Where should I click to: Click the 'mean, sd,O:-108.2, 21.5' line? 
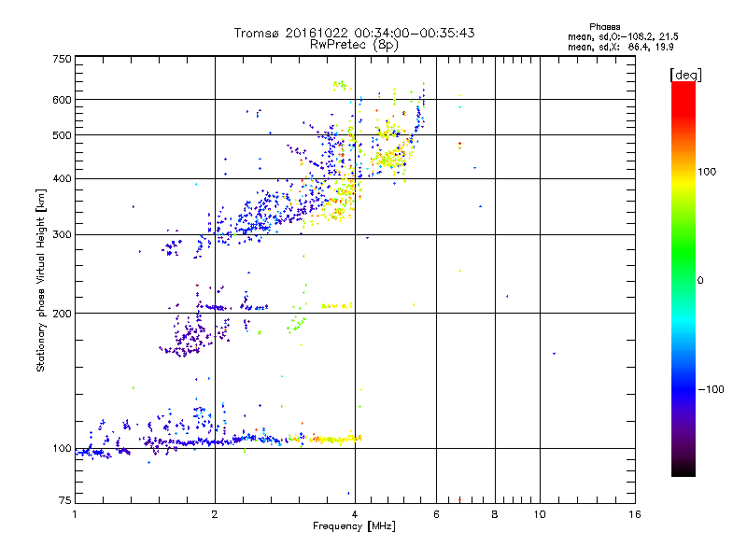(x=623, y=36)
